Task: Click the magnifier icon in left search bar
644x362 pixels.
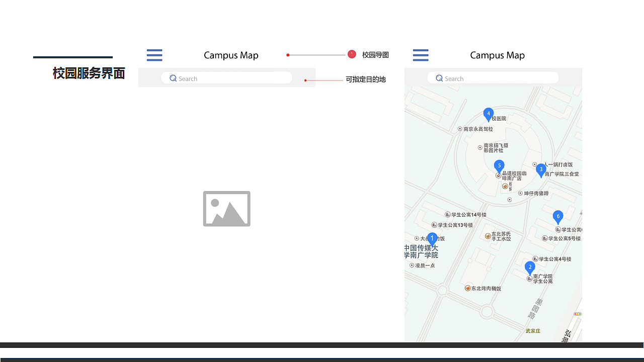Action: pyautogui.click(x=173, y=78)
